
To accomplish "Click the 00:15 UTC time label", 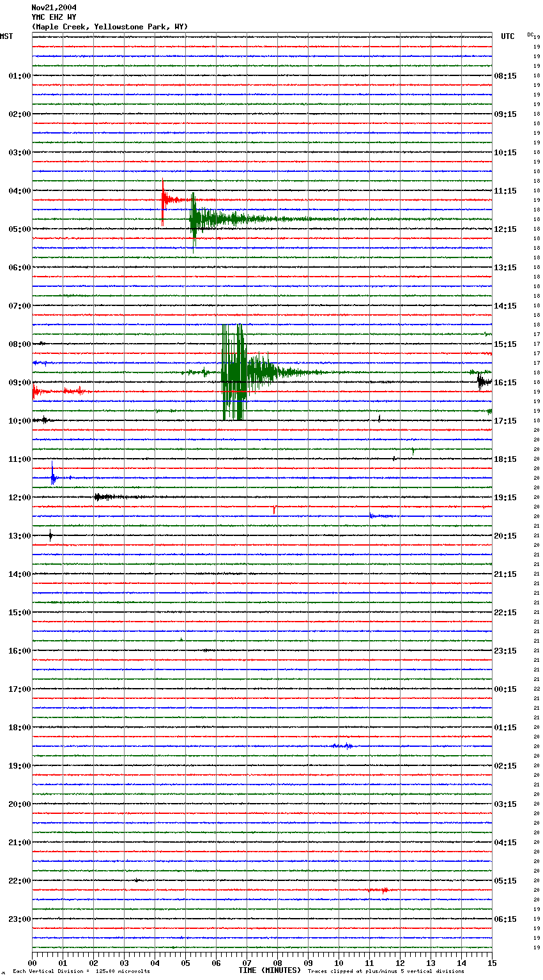I will (x=505, y=689).
